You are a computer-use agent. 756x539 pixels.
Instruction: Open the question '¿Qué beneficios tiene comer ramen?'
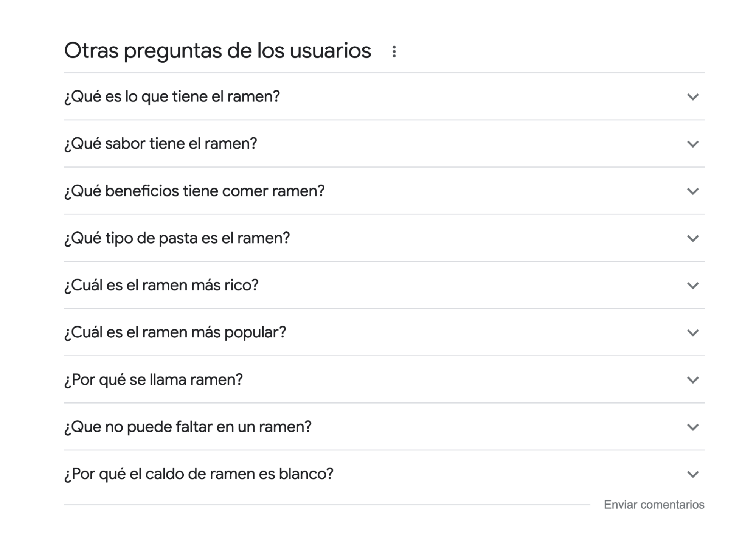click(x=195, y=191)
